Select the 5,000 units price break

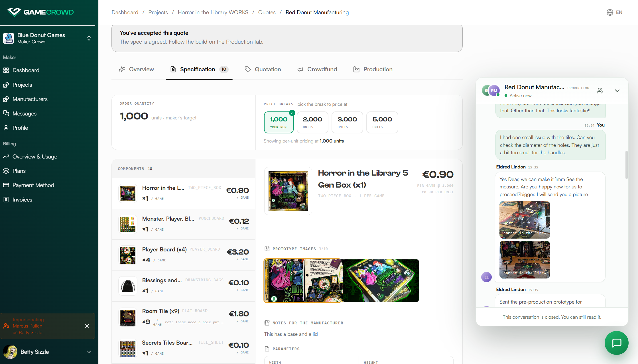pos(382,122)
